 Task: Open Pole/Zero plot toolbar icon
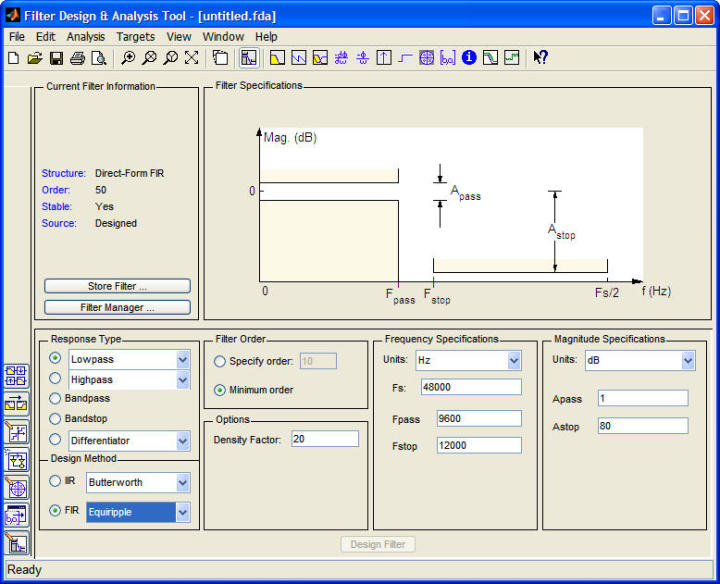(426, 58)
